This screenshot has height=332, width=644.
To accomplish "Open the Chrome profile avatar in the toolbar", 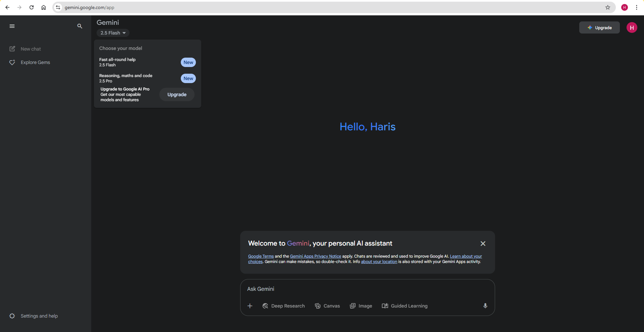I will (625, 7).
